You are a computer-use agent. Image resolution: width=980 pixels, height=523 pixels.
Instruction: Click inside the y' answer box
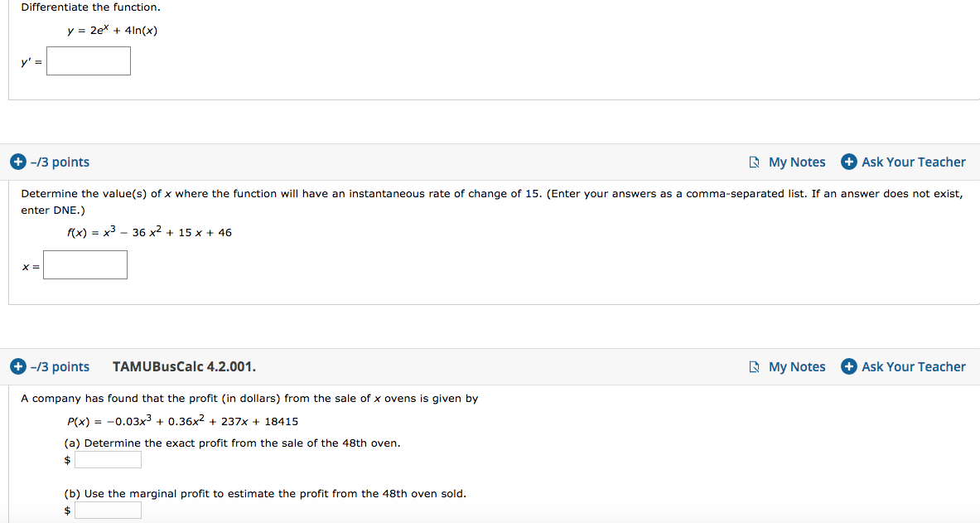[x=89, y=61]
